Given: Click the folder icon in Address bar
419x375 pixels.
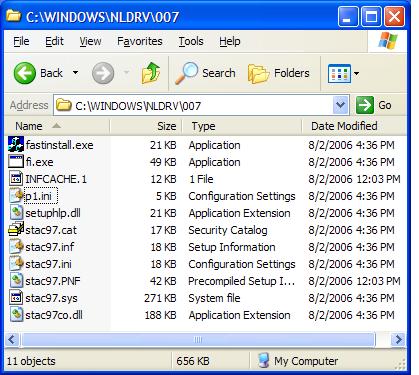Looking at the screenshot, I should pos(63,105).
